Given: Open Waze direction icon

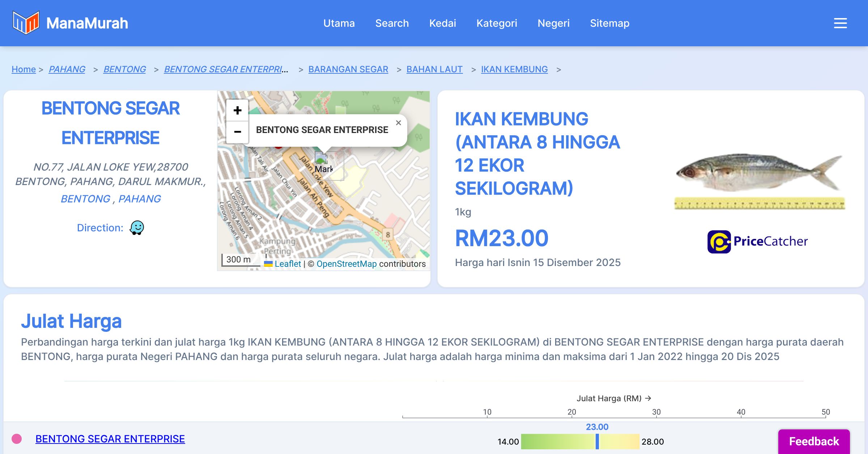Looking at the screenshot, I should (137, 228).
